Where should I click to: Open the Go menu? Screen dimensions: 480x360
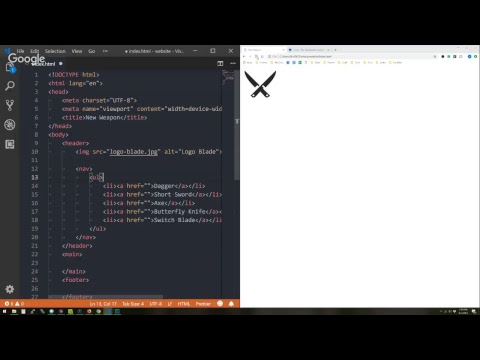tap(92, 51)
